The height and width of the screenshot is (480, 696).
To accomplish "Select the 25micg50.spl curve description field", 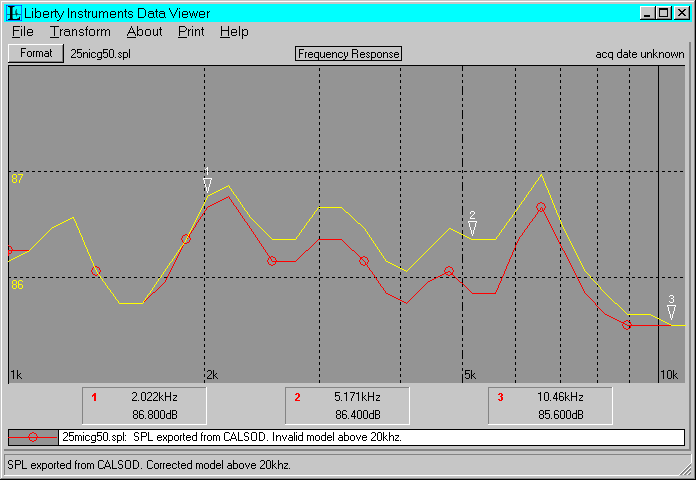I will click(x=371, y=437).
